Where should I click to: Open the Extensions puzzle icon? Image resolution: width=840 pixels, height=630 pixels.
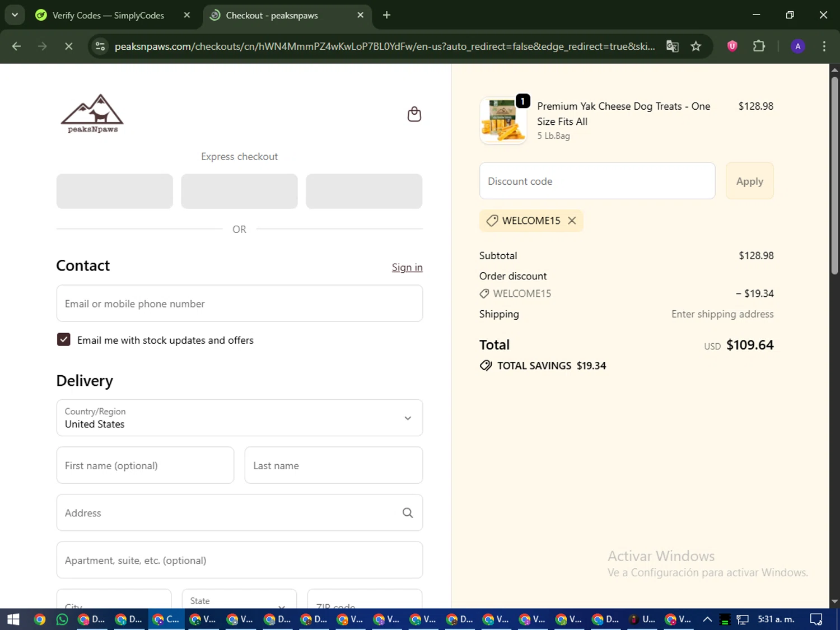(759, 46)
